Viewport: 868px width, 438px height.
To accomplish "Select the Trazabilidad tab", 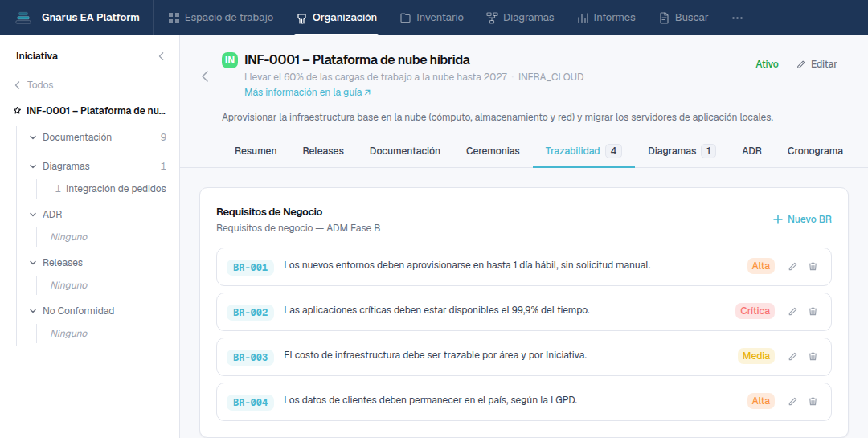I will pos(583,150).
